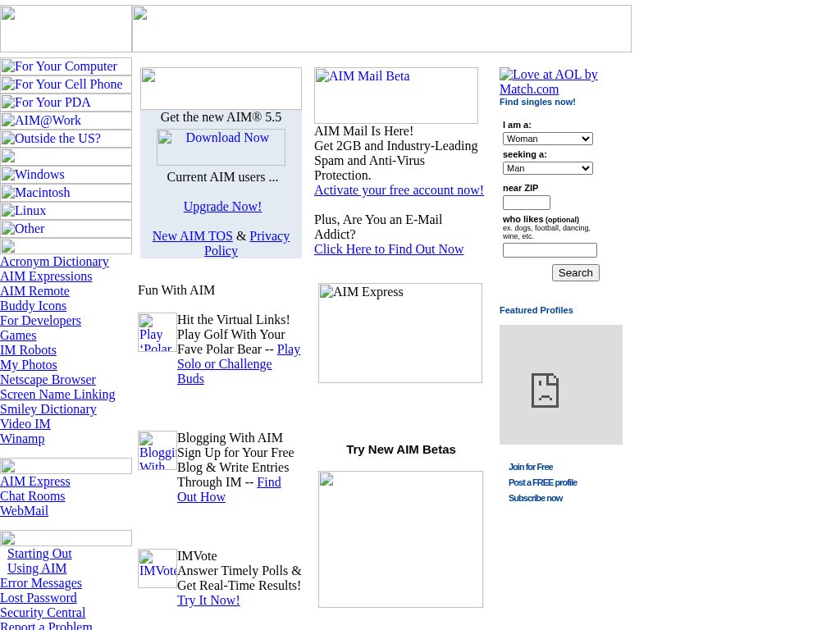The width and height of the screenshot is (840, 630).
Task: Open the Error Messages link
Action: pos(41,583)
